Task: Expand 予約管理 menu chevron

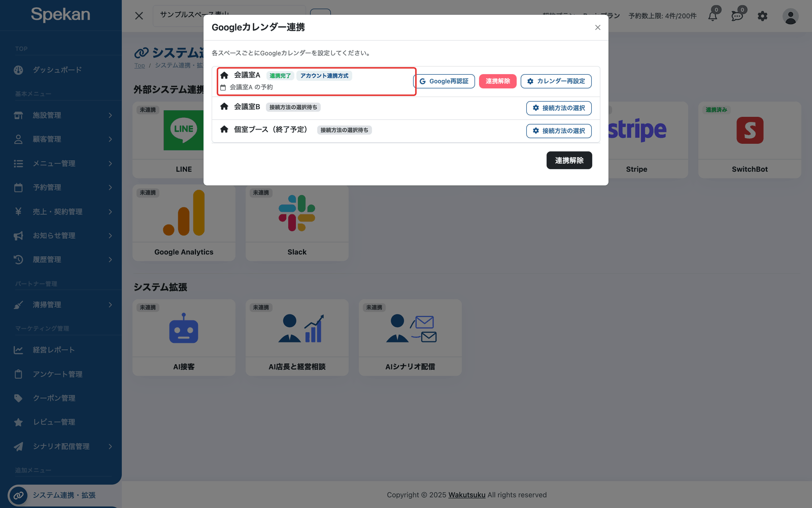Action: pos(110,187)
